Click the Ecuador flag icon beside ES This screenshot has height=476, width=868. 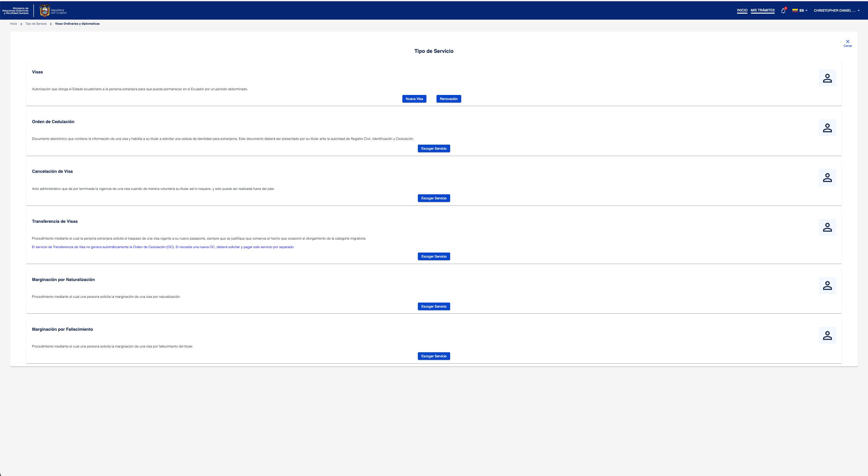point(795,10)
